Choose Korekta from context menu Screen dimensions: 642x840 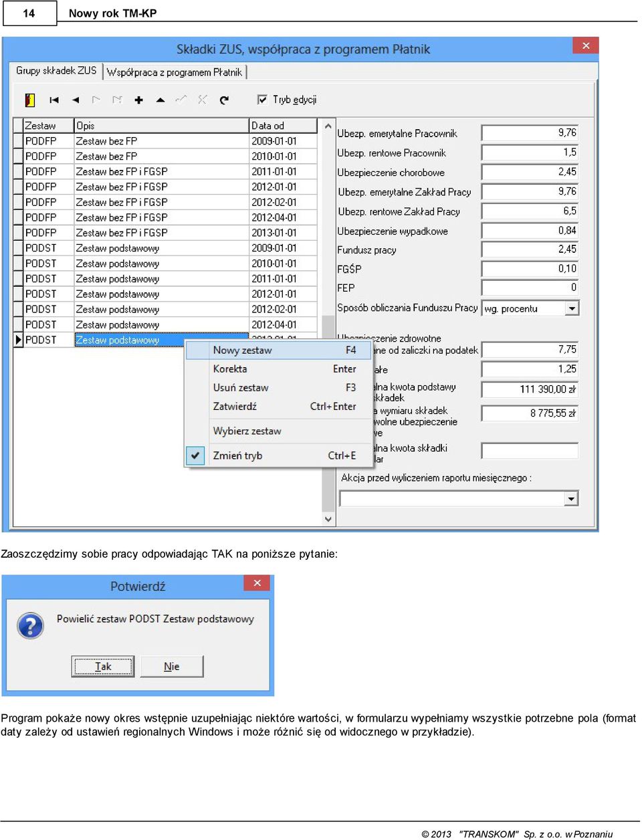(278, 369)
